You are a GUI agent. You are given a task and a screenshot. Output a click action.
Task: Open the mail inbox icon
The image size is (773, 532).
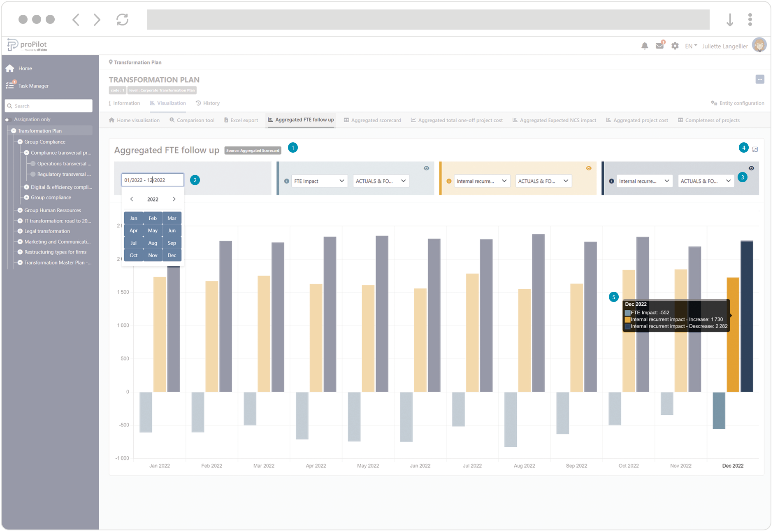pos(659,46)
